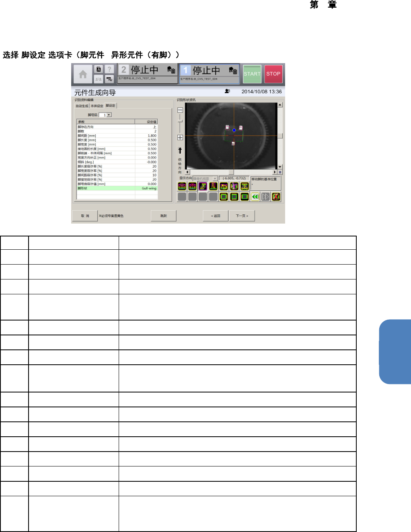411x532 pixels.
Task: Select the 脚宽度 [mm] row
Action: click(x=117, y=144)
